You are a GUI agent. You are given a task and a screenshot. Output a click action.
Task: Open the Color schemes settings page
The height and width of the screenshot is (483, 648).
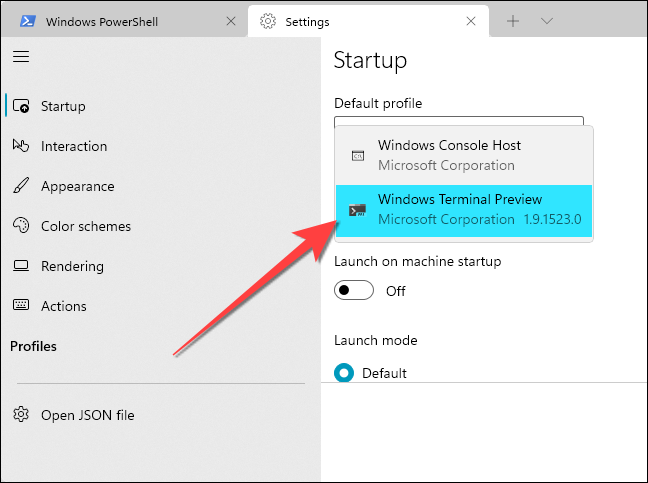tap(86, 226)
